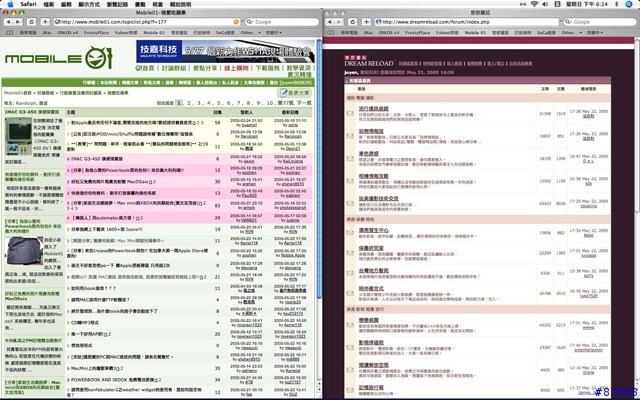Open Mobile 01 bookmark in the Dream Reload window

click(x=475, y=33)
